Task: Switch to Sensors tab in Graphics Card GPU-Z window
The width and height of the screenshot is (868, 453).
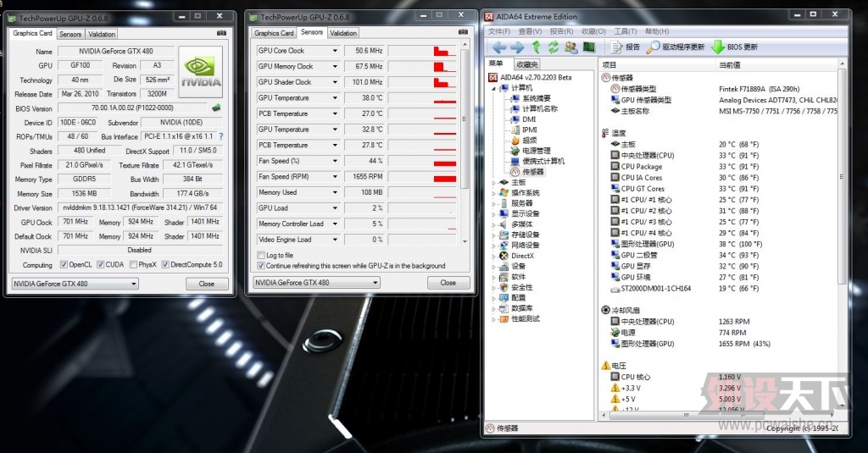Action: click(x=70, y=35)
